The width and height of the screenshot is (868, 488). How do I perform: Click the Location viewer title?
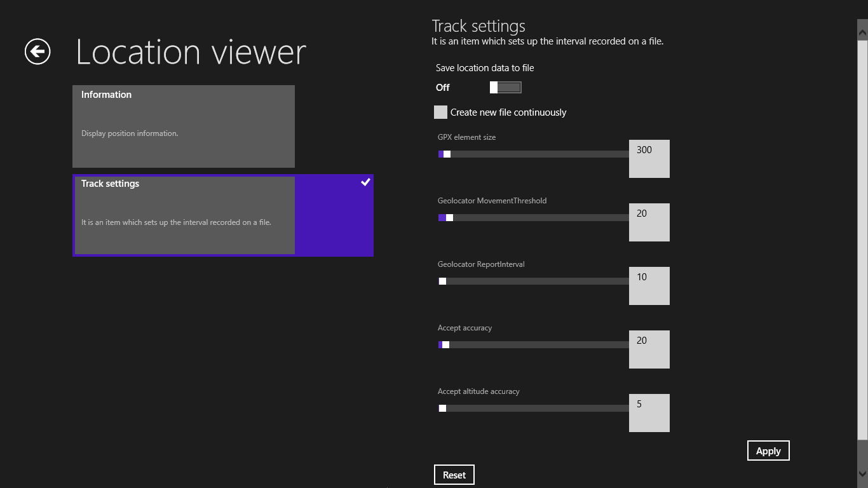[x=191, y=51]
